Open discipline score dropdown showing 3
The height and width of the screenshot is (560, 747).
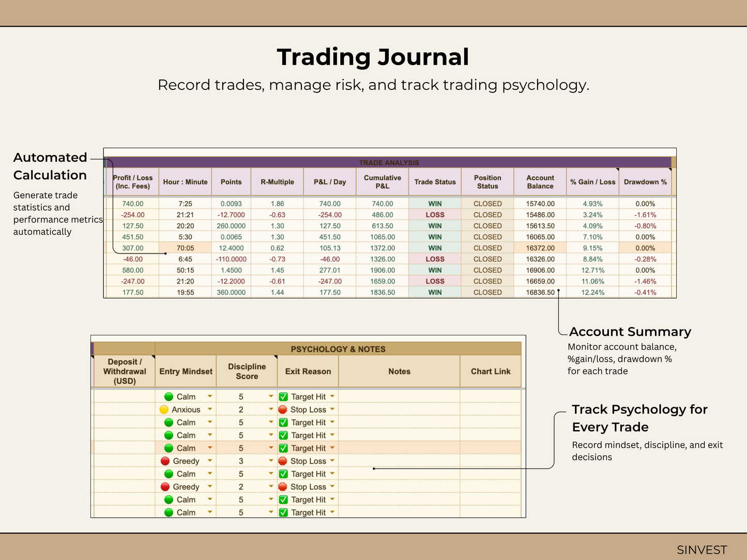click(271, 461)
